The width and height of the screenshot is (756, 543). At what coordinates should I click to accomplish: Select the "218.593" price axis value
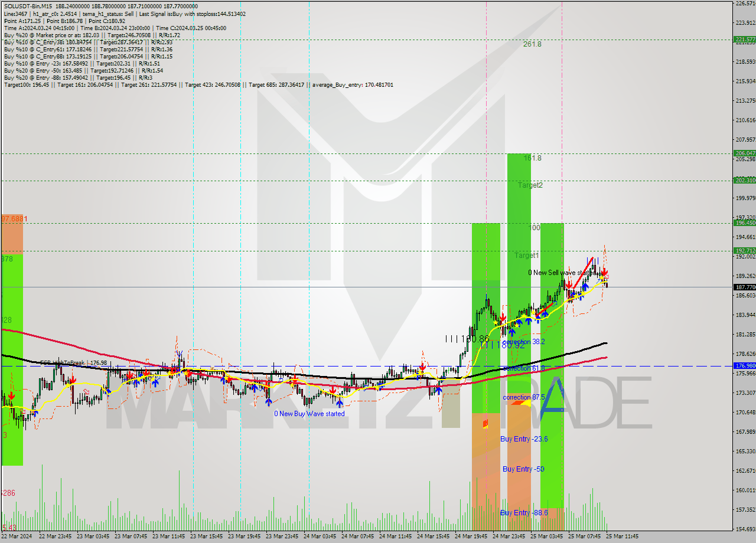(745, 62)
